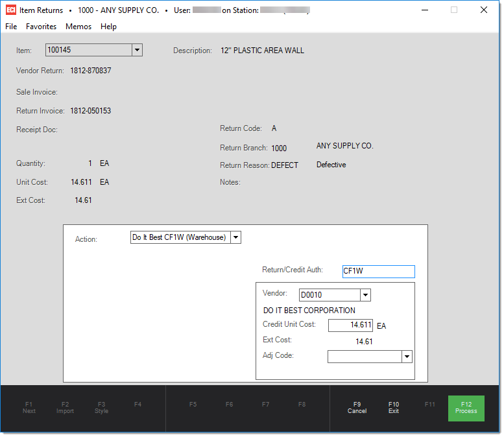Click the F2 Import function key

pyautogui.click(x=66, y=408)
